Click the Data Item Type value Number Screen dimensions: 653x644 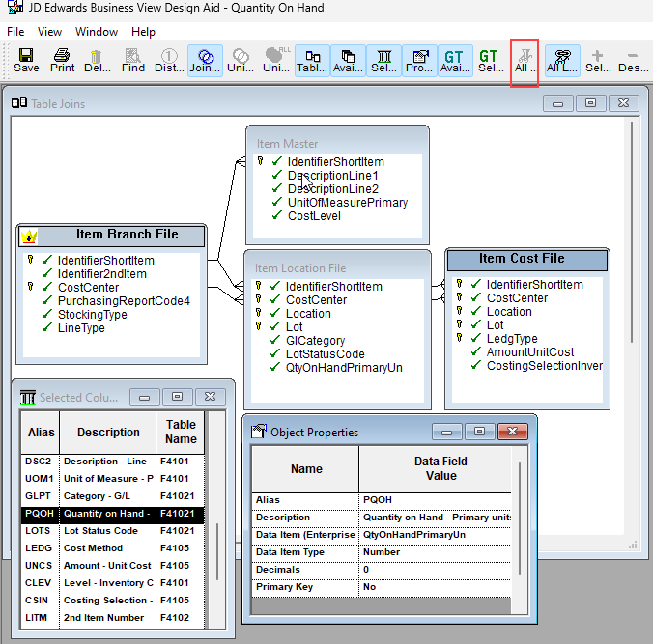click(382, 552)
